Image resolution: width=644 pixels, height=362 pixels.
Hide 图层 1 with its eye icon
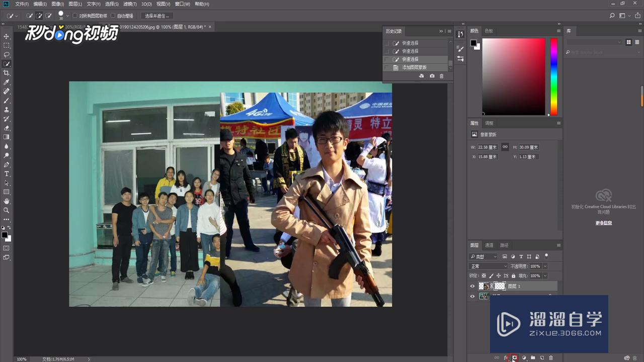point(472,286)
